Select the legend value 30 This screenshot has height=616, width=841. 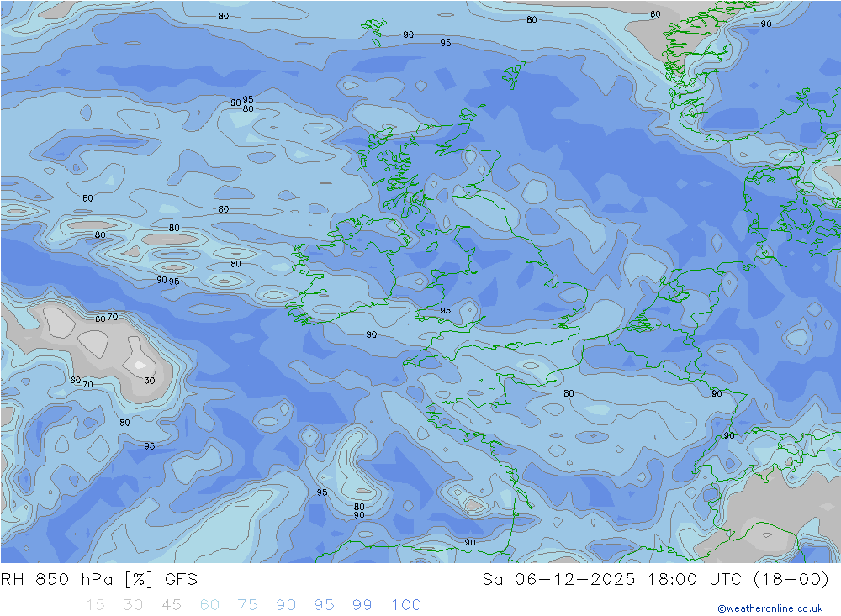point(133,605)
